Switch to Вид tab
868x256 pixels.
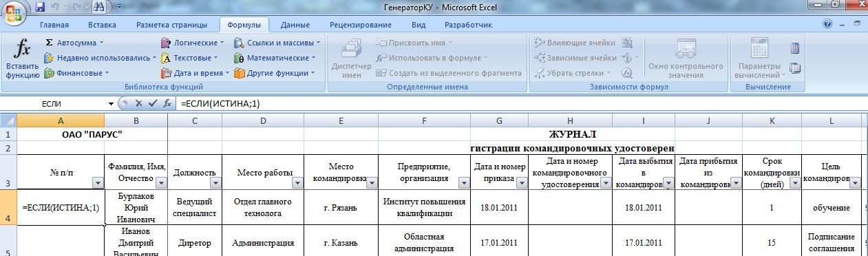click(419, 25)
